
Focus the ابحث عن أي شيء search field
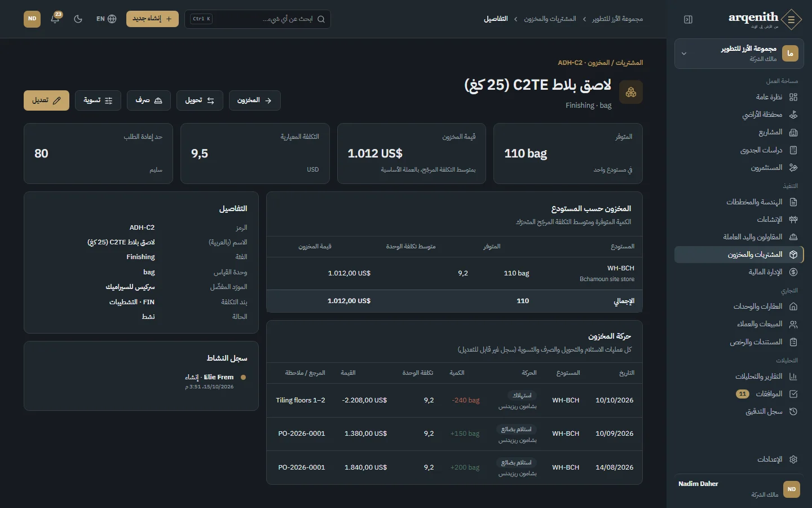(x=258, y=19)
